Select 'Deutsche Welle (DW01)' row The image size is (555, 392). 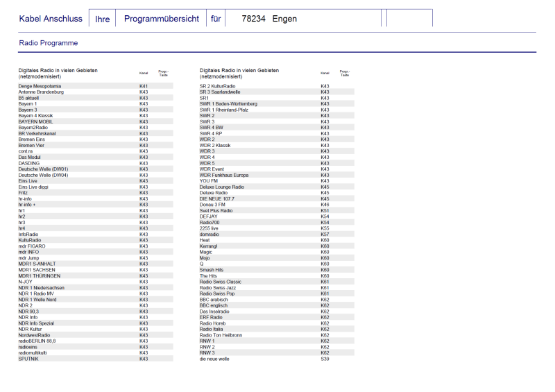click(96, 169)
